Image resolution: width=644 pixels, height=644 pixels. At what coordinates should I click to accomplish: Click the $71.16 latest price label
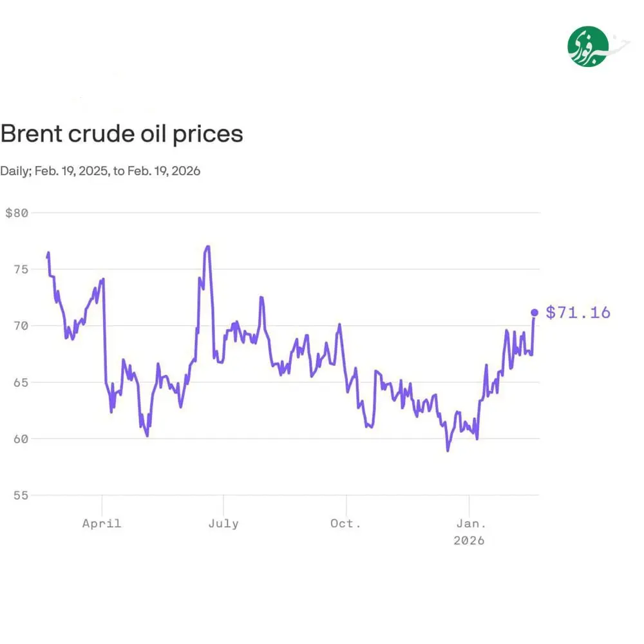(578, 313)
